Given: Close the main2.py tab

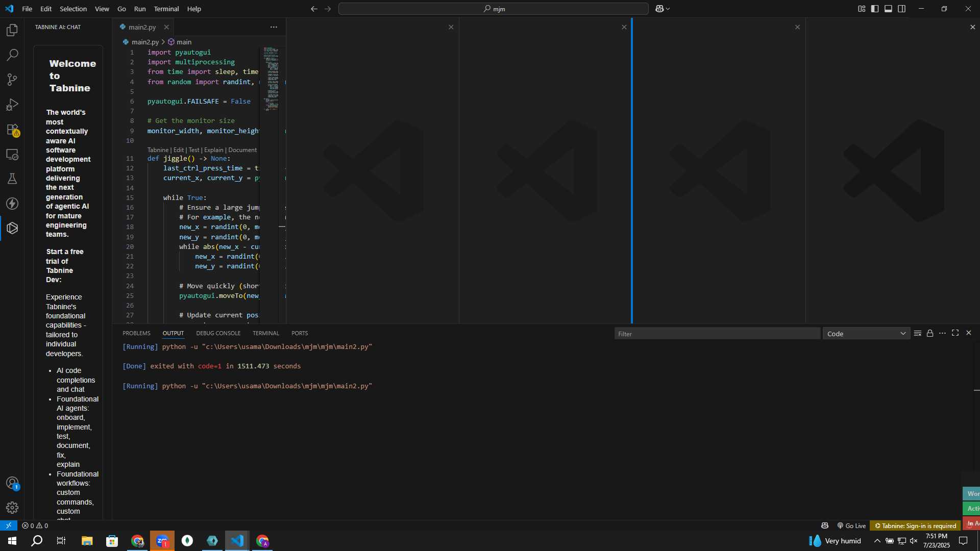Looking at the screenshot, I should pyautogui.click(x=166, y=27).
